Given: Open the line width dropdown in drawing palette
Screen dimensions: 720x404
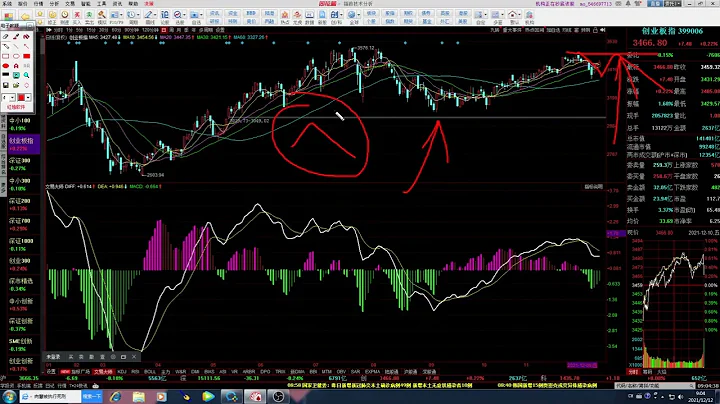Looking at the screenshot, I should click(x=12, y=97).
